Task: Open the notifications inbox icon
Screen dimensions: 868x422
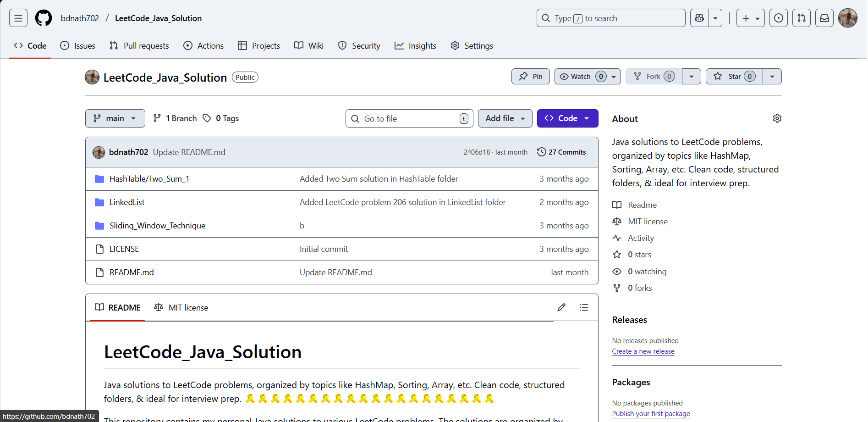Action: 824,18
